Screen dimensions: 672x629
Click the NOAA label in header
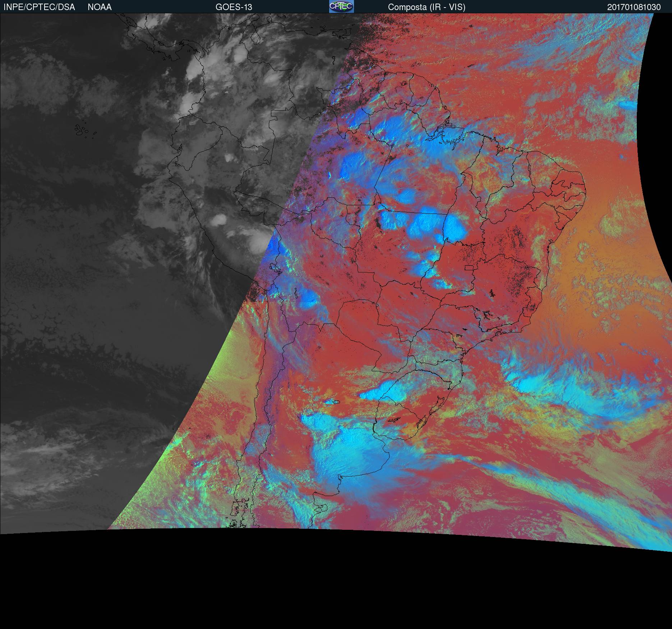tap(100, 7)
